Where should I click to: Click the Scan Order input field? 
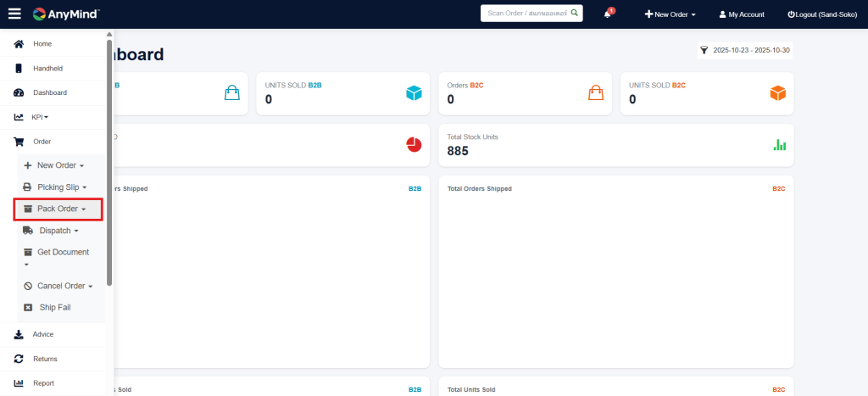pos(526,14)
